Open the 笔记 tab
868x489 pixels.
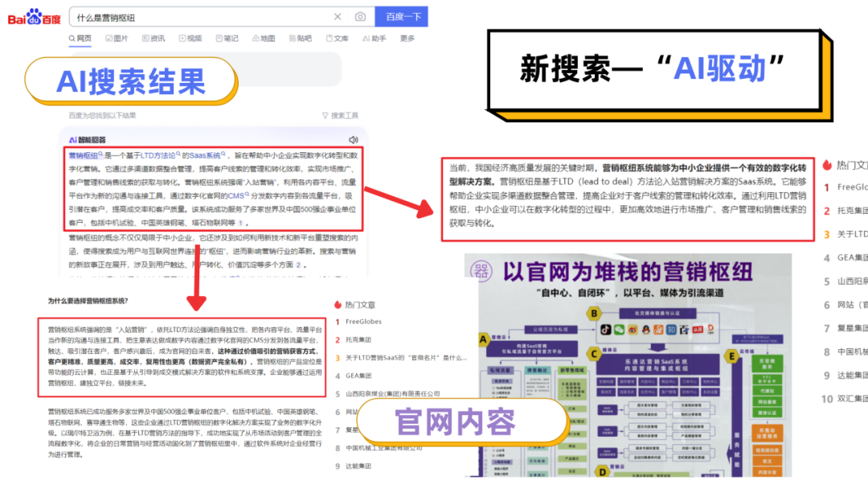[227, 39]
